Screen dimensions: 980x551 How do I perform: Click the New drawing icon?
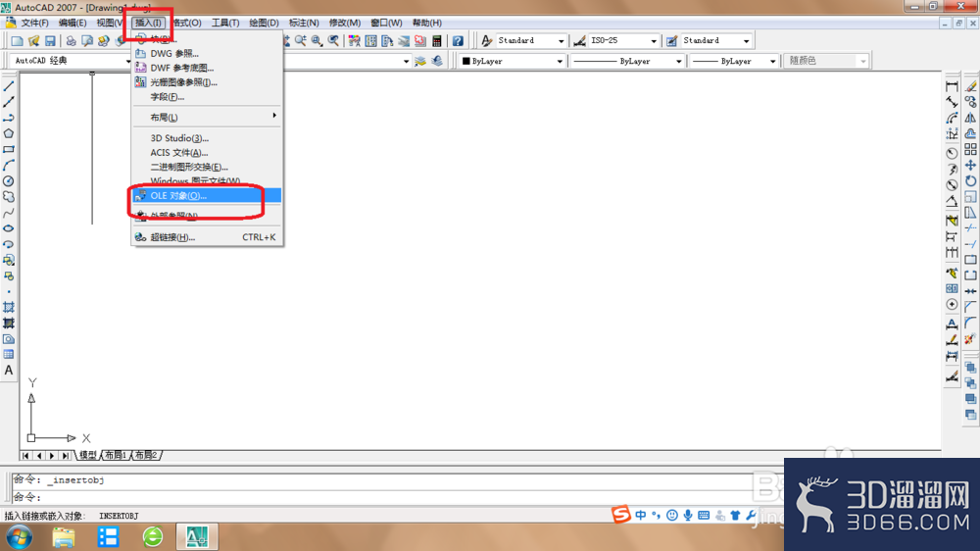coord(17,40)
